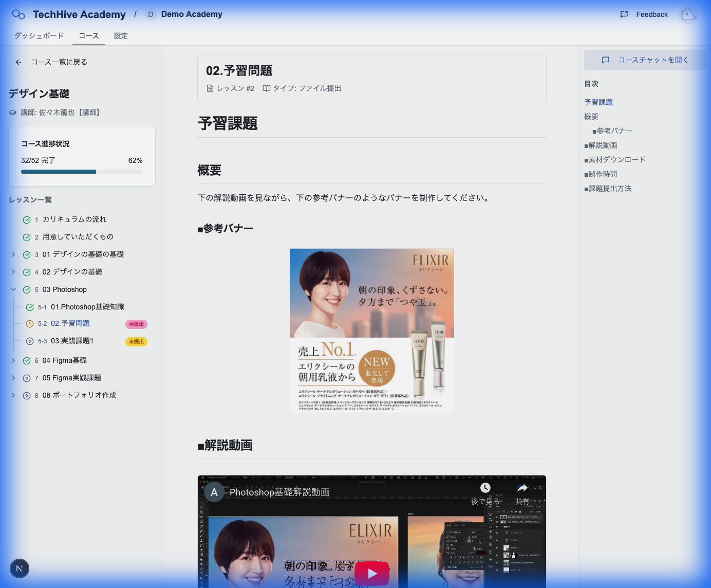Image resolution: width=711 pixels, height=588 pixels.
Task: Jump to ■素材ダウンロード in table of contents
Action: pos(615,160)
